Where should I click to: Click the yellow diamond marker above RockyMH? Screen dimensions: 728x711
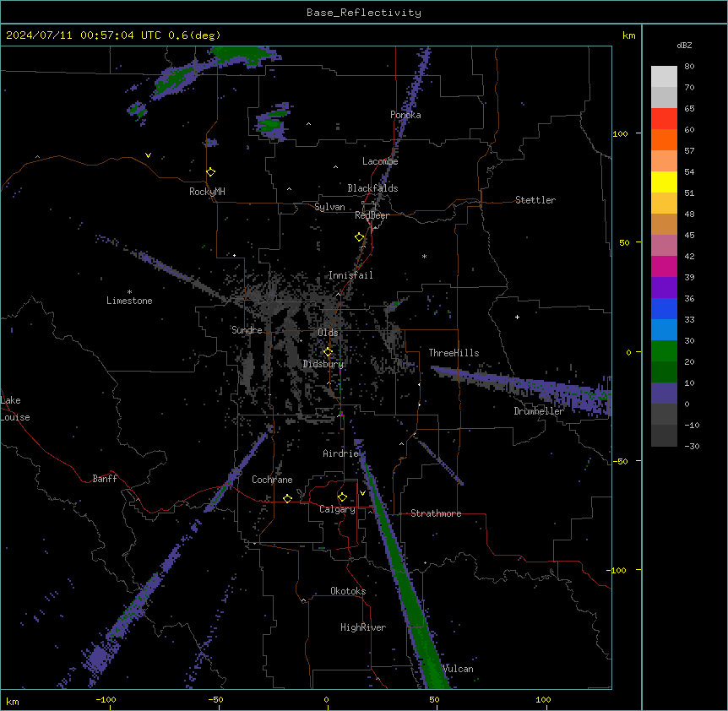(211, 172)
